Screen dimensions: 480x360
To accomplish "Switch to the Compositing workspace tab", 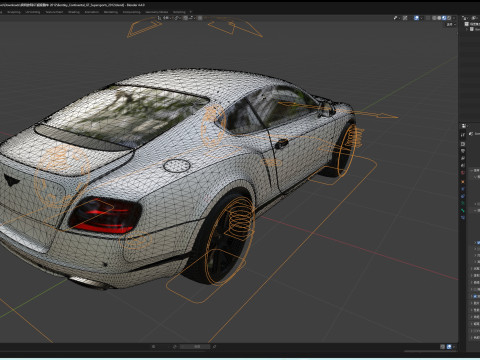I will pos(131,12).
